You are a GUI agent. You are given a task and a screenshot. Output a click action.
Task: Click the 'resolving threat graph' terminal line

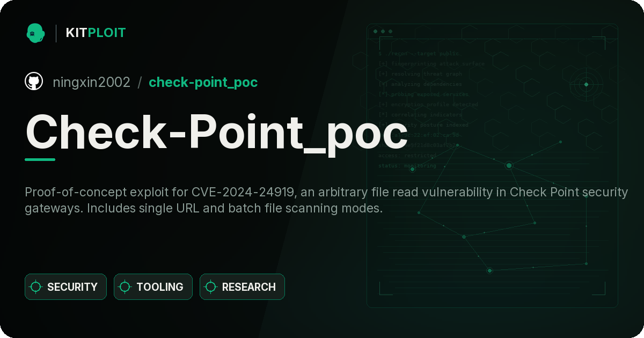tap(420, 74)
